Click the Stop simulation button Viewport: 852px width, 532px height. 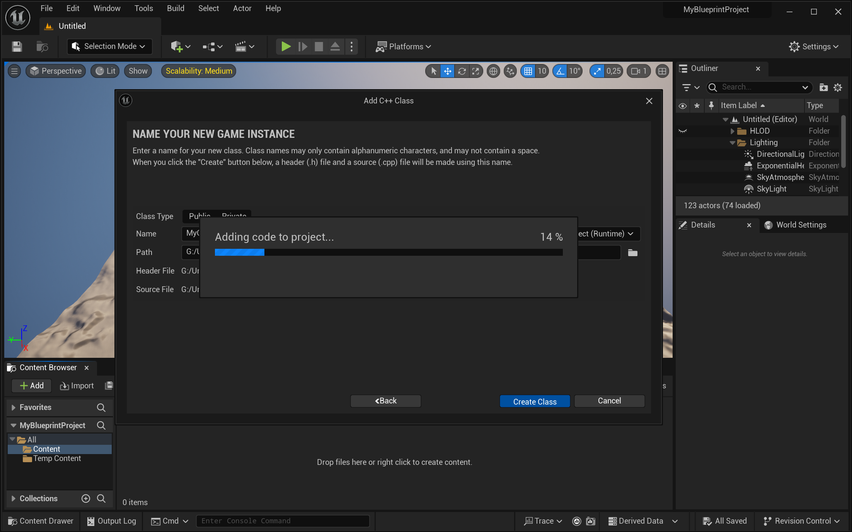tap(319, 47)
